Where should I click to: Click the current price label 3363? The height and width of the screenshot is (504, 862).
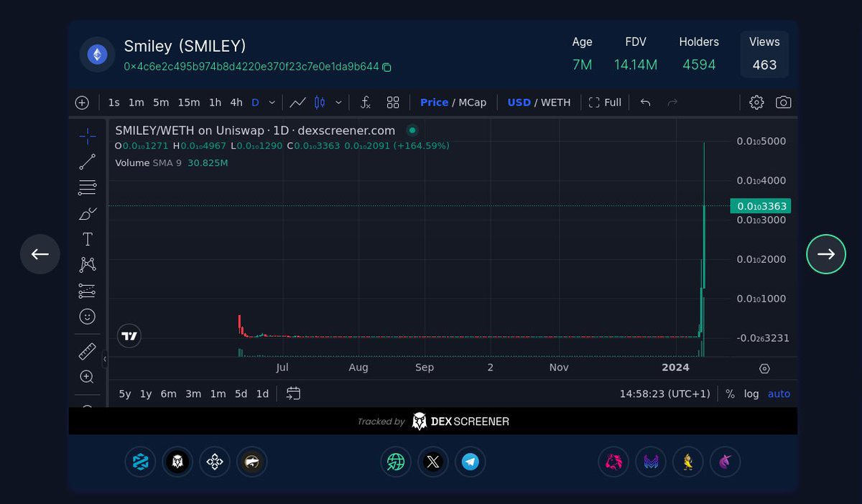[760, 206]
